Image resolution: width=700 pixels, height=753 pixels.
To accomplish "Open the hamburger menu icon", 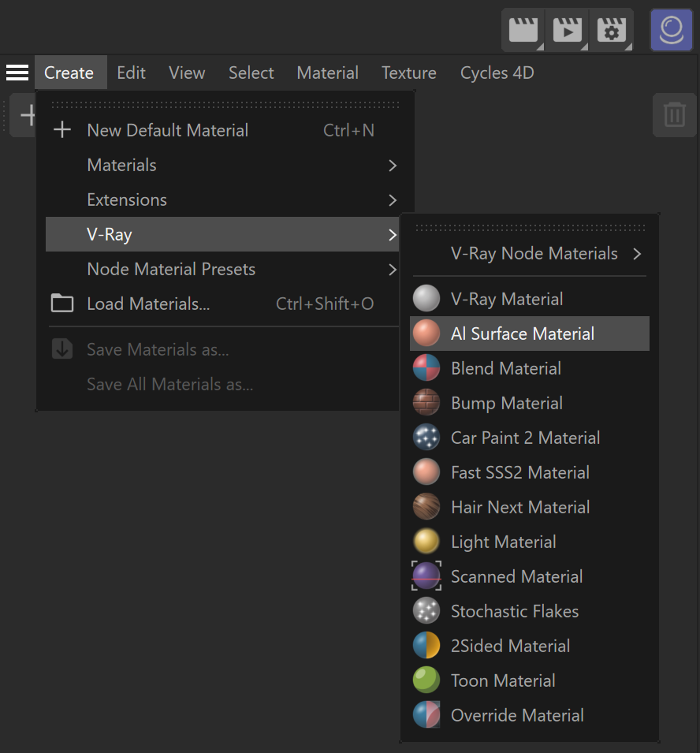I will (17, 73).
